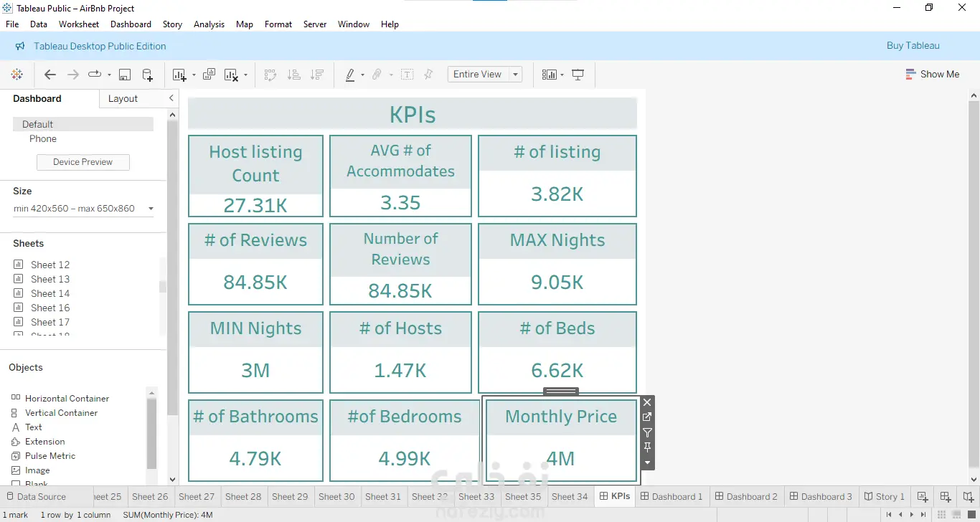This screenshot has width=980, height=522.
Task: Open the Entire View fit dropdown
Action: tap(515, 75)
